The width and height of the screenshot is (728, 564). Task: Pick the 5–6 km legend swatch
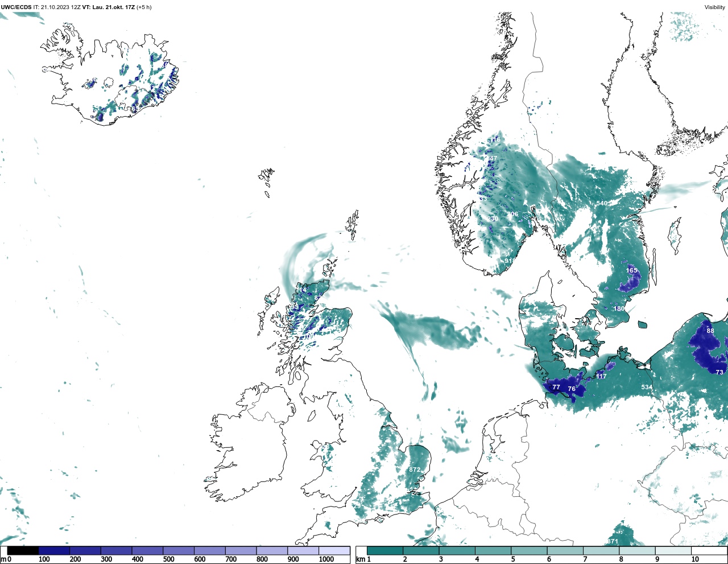coord(529,551)
